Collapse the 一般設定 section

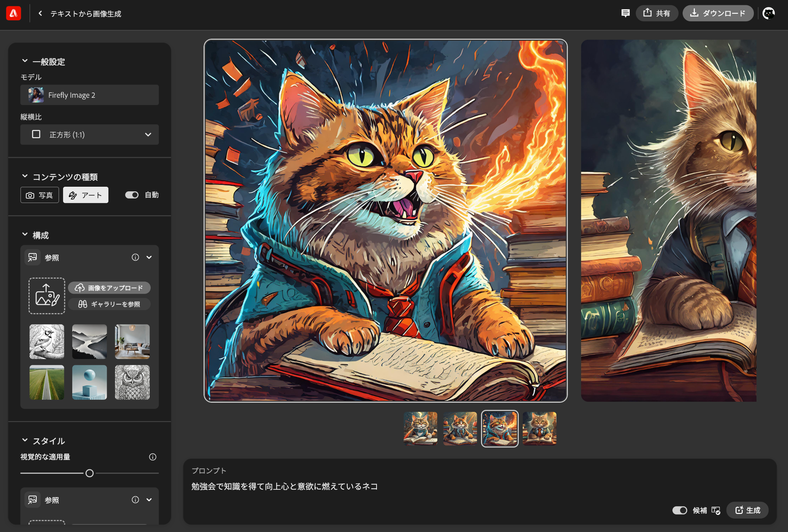[25, 61]
